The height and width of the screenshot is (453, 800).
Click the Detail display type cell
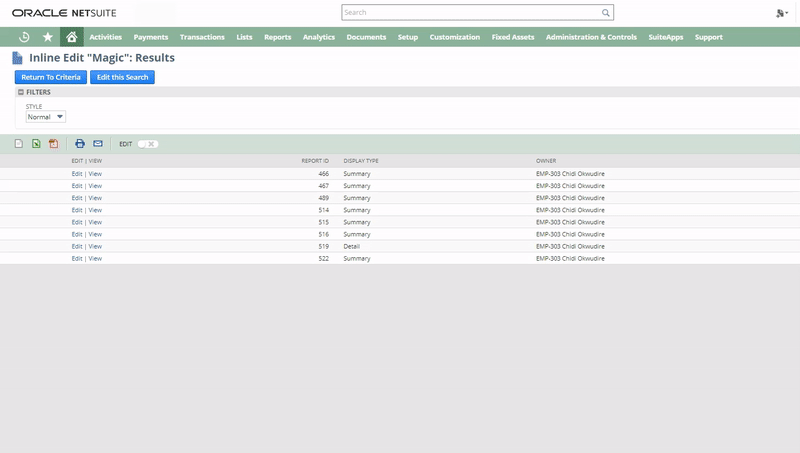point(352,246)
